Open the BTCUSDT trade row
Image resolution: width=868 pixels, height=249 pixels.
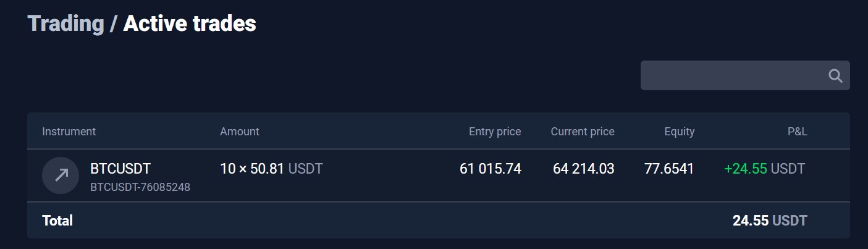439,175
